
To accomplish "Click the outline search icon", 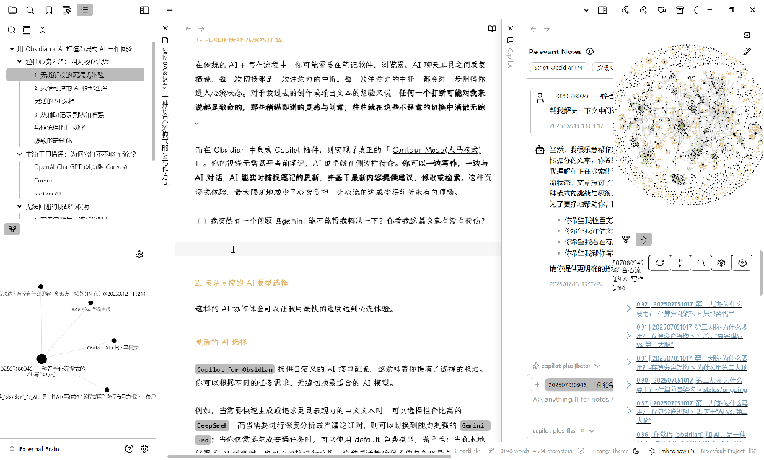I will point(12,30).
